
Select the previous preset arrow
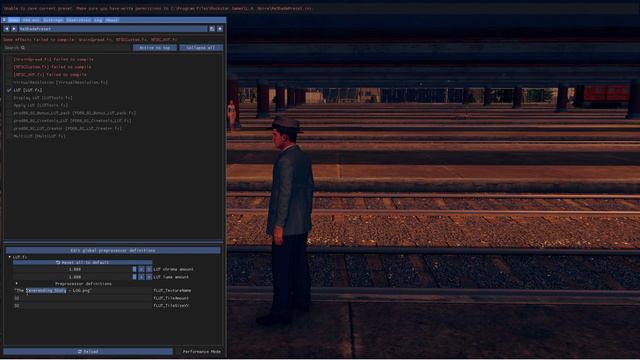7,29
